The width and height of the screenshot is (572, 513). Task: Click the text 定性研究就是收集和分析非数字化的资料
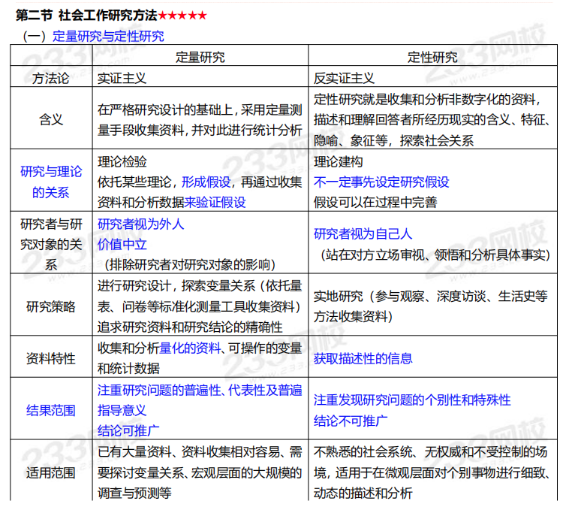pyautogui.click(x=425, y=99)
